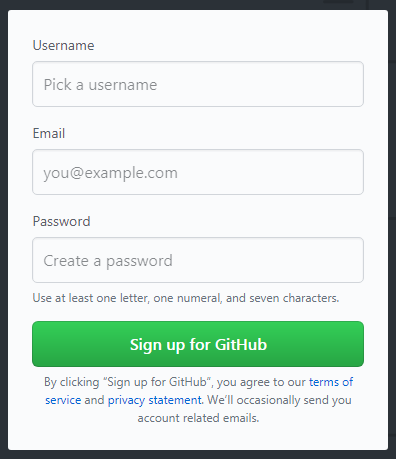
Task: Click the account related emails text
Action: tap(198, 418)
